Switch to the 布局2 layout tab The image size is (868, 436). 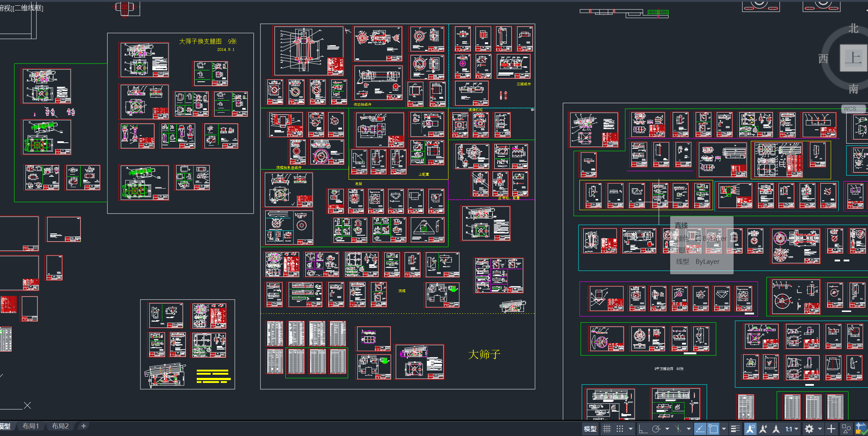pos(60,426)
